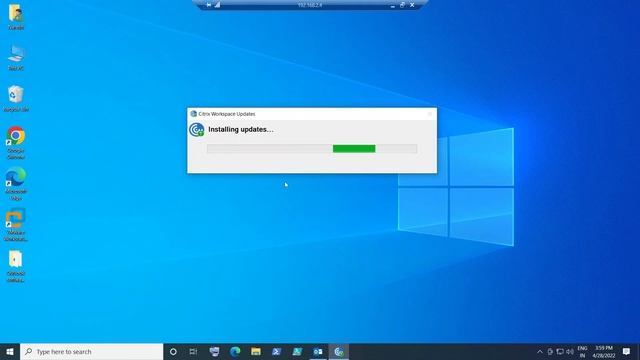Click the network tray icon

[x=560, y=351]
